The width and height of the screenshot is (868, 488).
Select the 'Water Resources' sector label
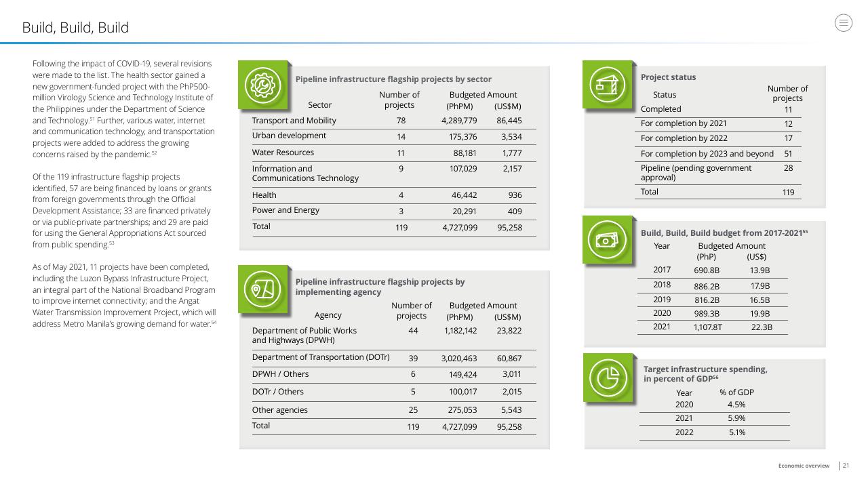(x=283, y=152)
